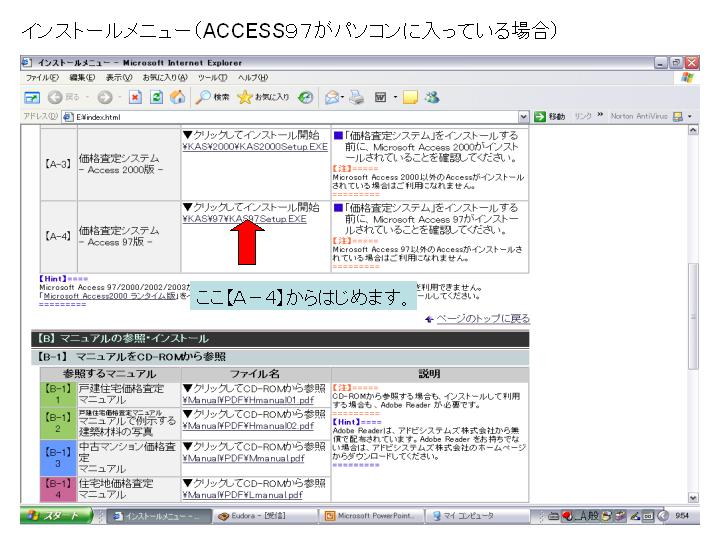Image resolution: width=720 pixels, height=540 pixels.
Task: Click the scrollbar up arrow
Action: click(x=693, y=130)
